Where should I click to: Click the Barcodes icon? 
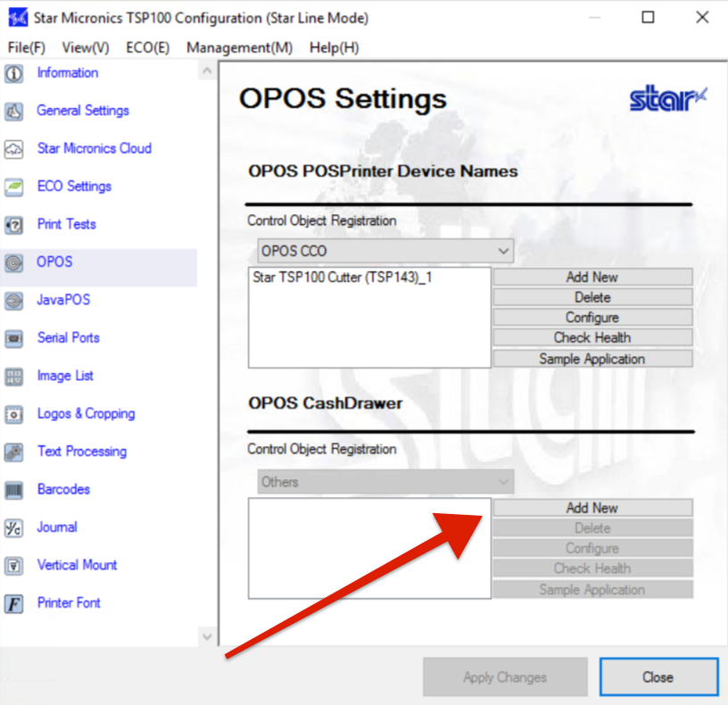pos(14,490)
